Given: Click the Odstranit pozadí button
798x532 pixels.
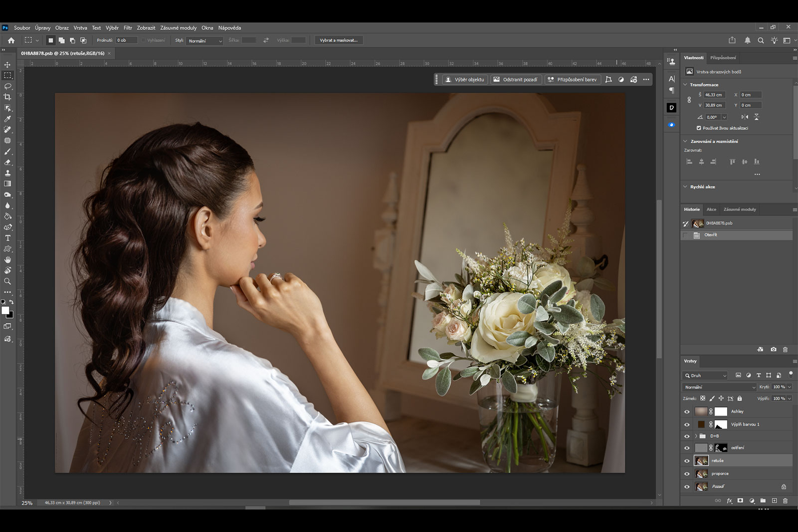Looking at the screenshot, I should (516, 79).
